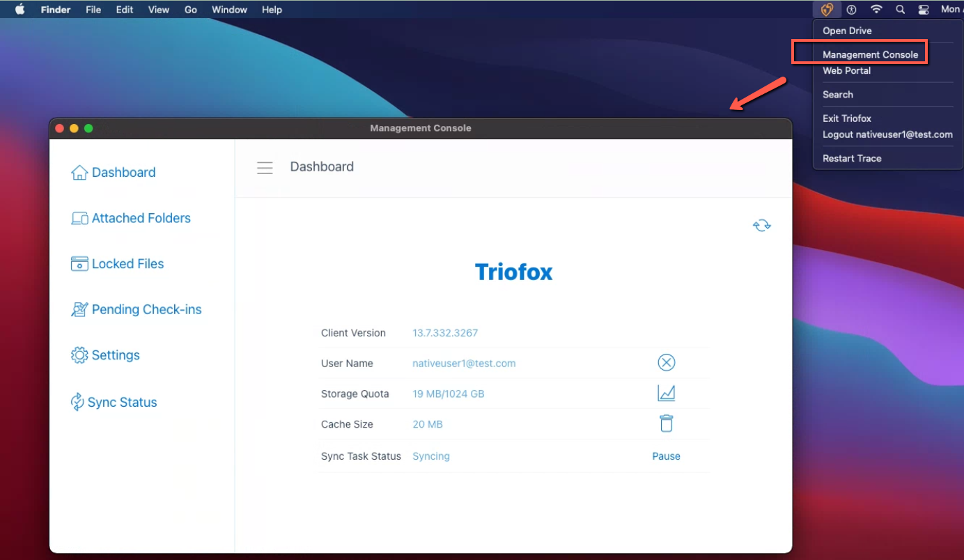Image resolution: width=964 pixels, height=560 pixels.
Task: Click the Dashboard page header title
Action: pyautogui.click(x=322, y=166)
